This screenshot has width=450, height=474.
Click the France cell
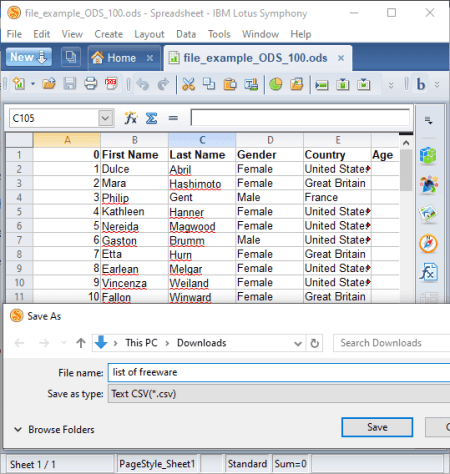point(337,197)
